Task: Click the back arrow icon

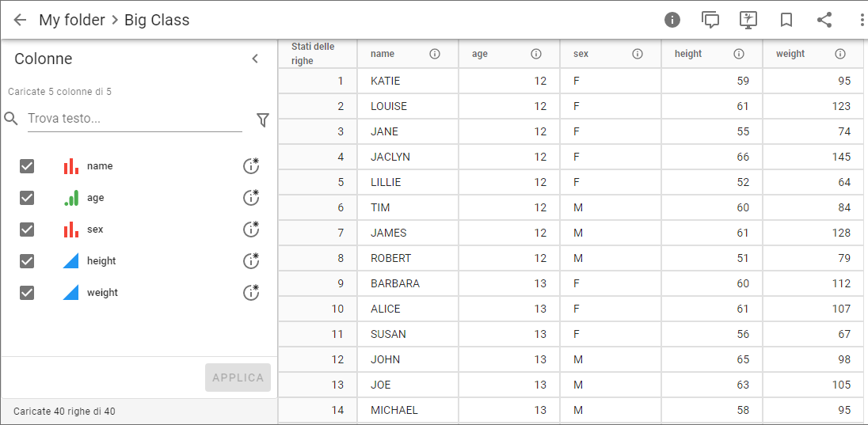Action: click(20, 20)
